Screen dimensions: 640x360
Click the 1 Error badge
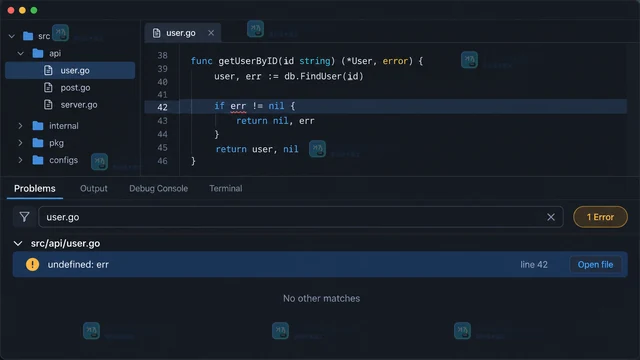coord(600,217)
